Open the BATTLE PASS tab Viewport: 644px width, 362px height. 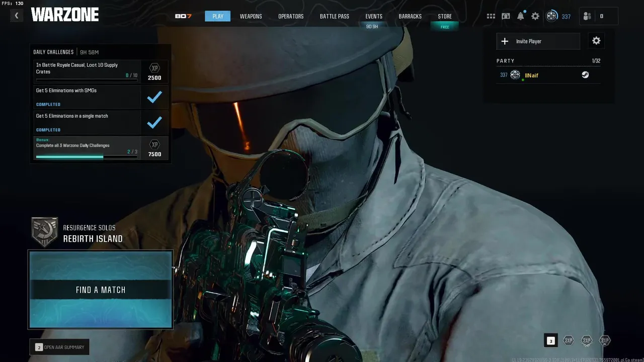(x=335, y=16)
